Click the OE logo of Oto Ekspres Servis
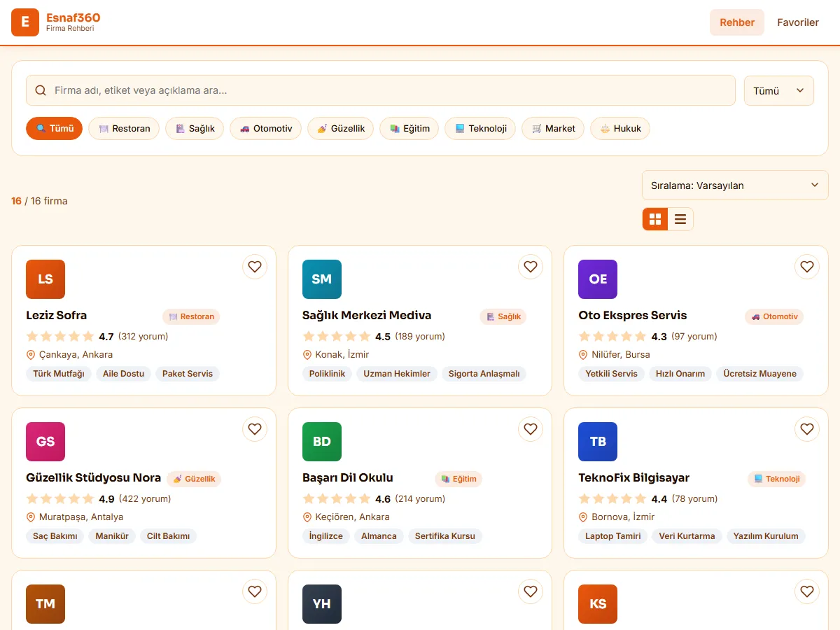 coord(598,279)
